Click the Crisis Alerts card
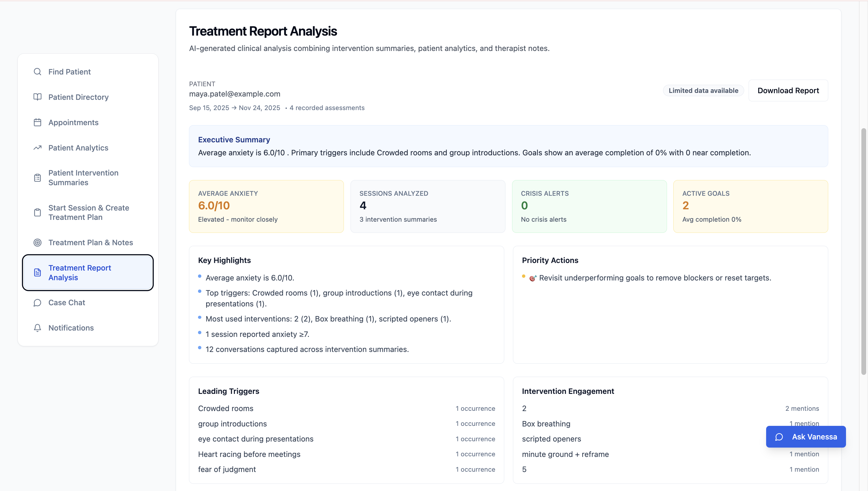This screenshot has height=491, width=868. 589,206
